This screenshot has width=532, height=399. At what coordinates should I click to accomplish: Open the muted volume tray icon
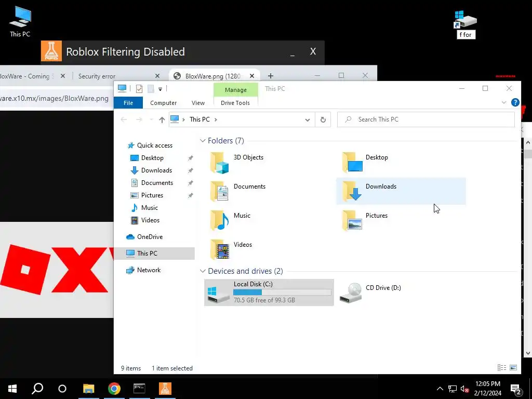[464, 389]
